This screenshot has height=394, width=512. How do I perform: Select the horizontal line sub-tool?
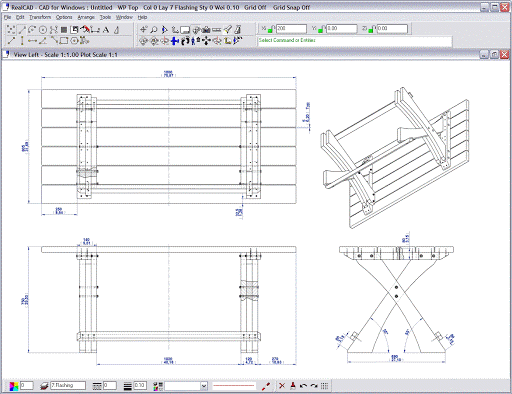(32, 41)
